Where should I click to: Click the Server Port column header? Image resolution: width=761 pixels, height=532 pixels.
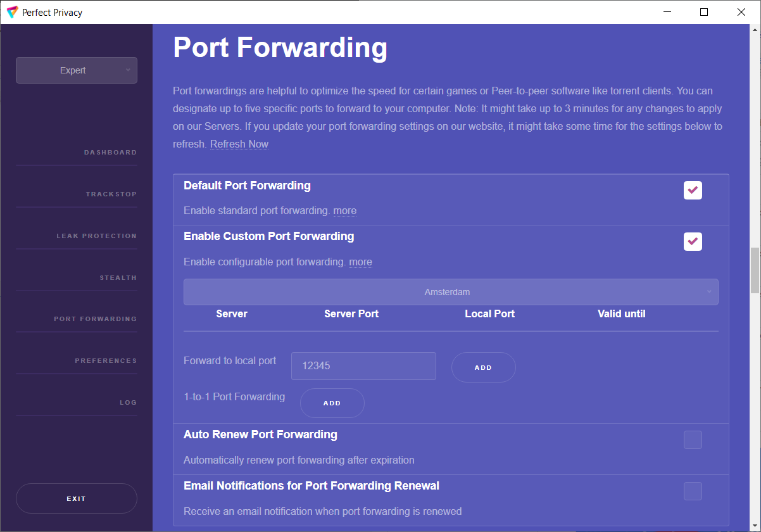(351, 314)
